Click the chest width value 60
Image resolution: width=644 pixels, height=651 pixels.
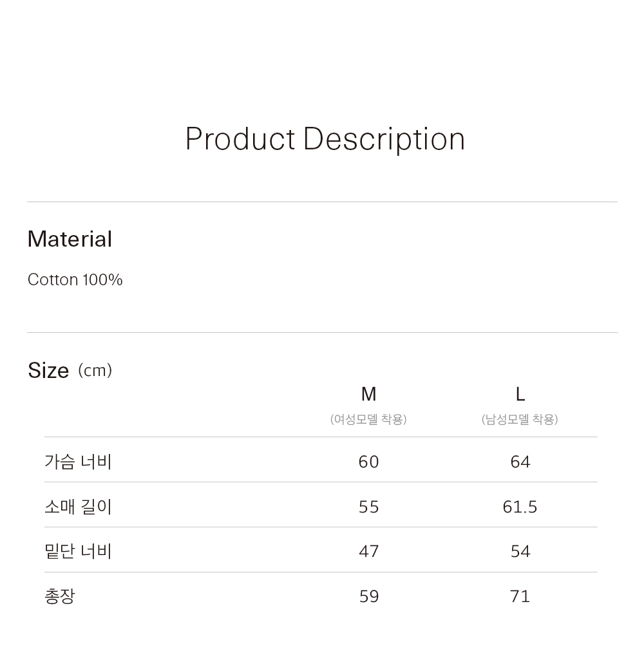[x=368, y=462]
